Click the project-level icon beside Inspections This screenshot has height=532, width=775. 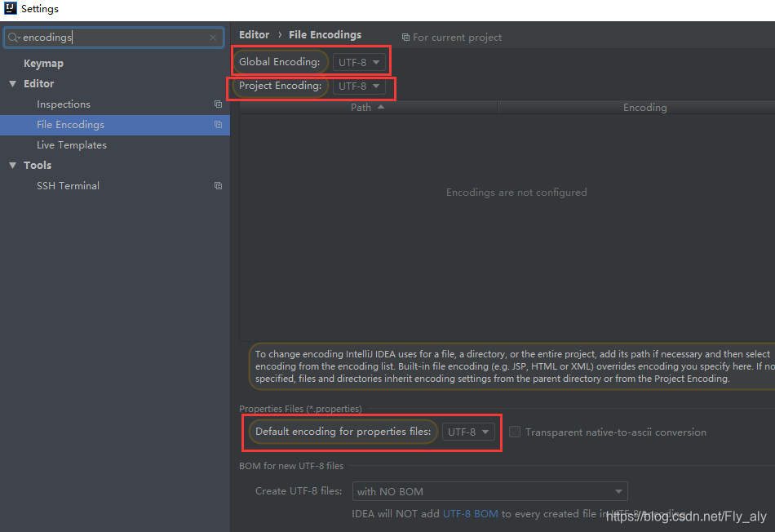pyautogui.click(x=218, y=104)
